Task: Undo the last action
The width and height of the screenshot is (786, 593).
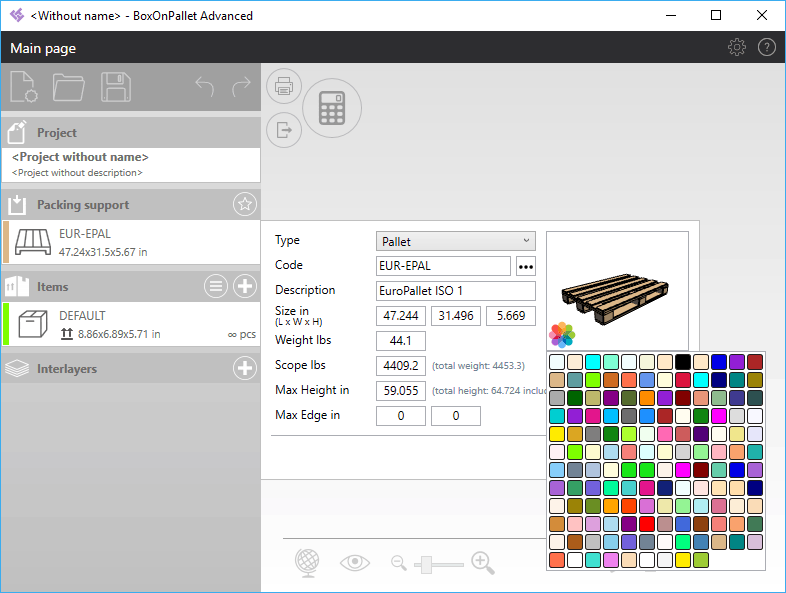Action: (x=205, y=87)
